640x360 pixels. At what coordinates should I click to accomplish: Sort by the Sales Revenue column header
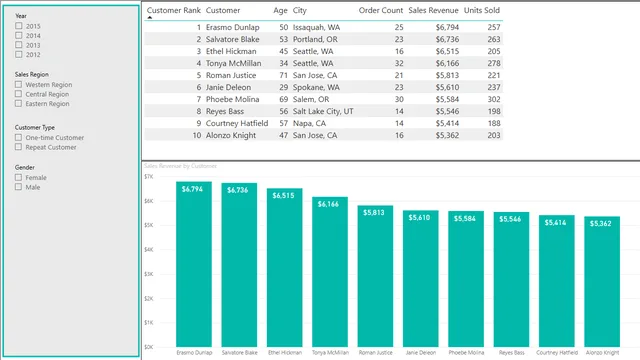coord(433,10)
